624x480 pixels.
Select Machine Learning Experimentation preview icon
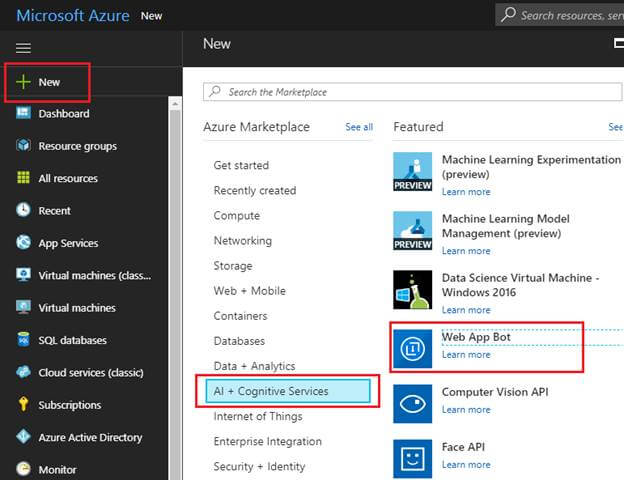412,172
